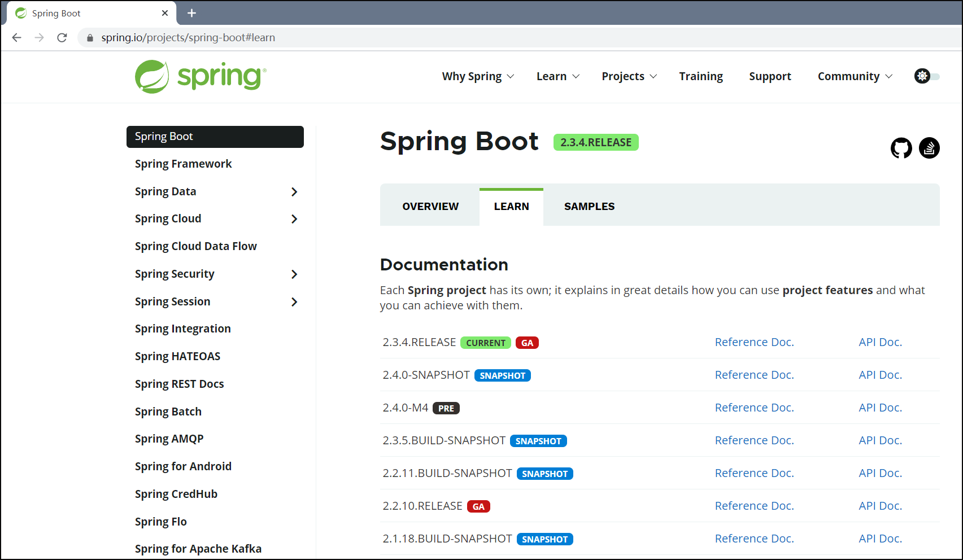Reload the page with the refresh icon

pos(62,38)
